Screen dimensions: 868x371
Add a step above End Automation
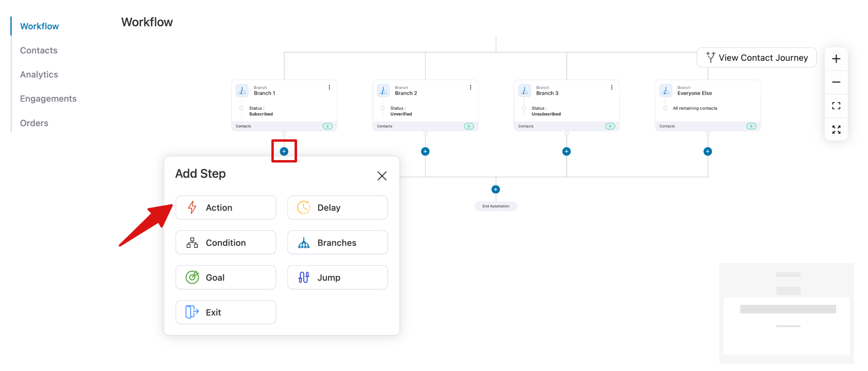(495, 189)
